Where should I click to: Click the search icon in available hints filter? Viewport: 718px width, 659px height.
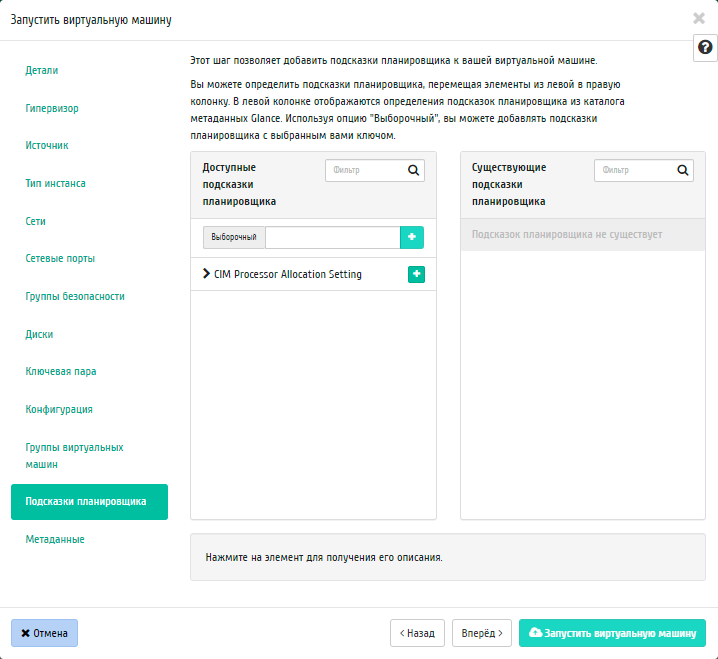[413, 170]
